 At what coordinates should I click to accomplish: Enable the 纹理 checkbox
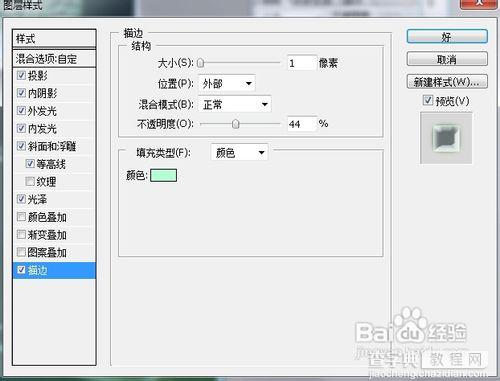30,181
